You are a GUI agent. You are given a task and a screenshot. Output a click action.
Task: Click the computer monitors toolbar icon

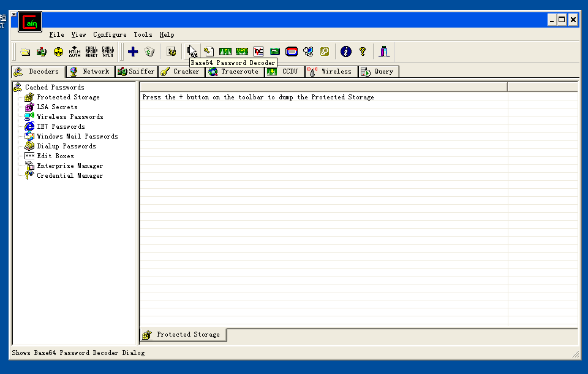coord(308,52)
